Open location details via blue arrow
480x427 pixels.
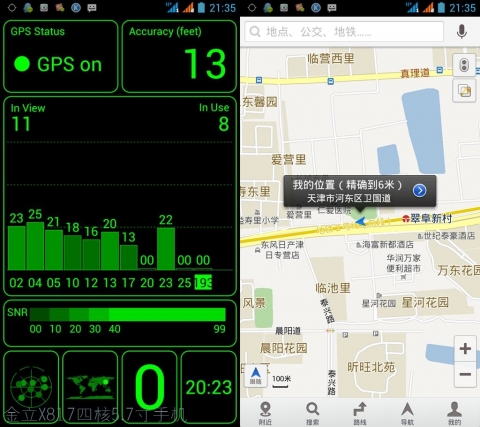[419, 191]
